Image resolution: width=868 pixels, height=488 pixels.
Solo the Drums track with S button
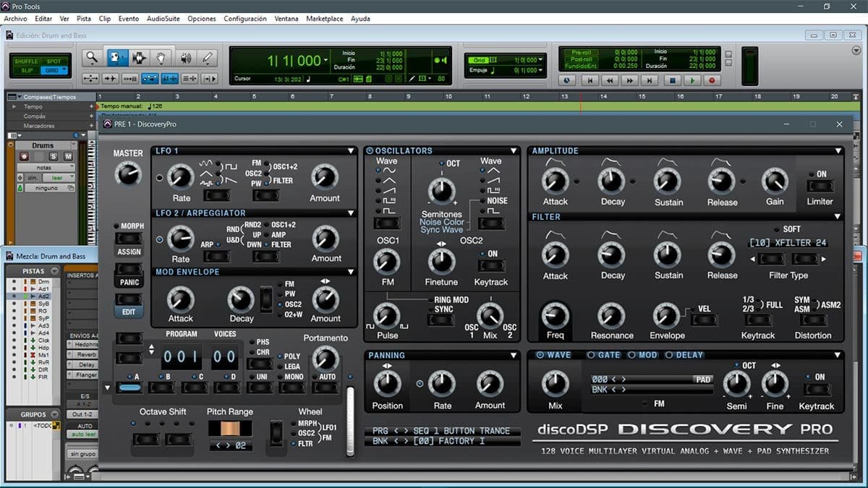53,156
